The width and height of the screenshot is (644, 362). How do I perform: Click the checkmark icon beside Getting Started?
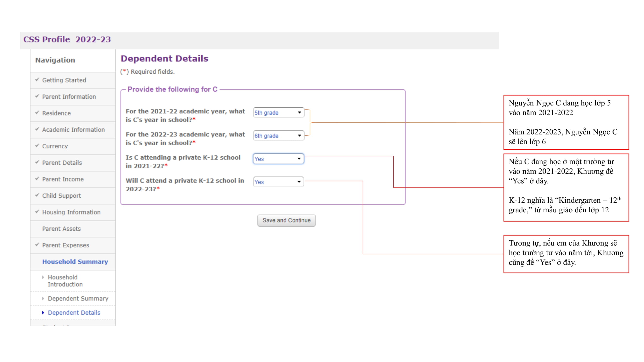click(37, 80)
